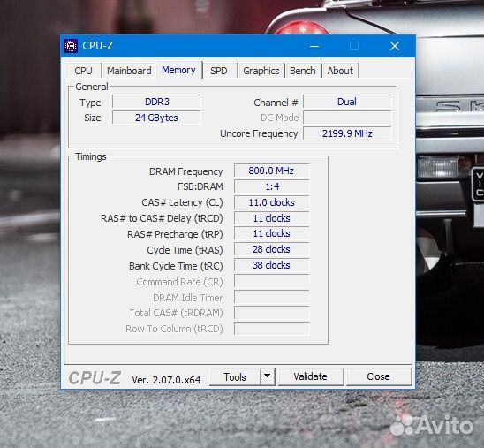
Task: Go to the SPD tab
Action: click(x=219, y=71)
